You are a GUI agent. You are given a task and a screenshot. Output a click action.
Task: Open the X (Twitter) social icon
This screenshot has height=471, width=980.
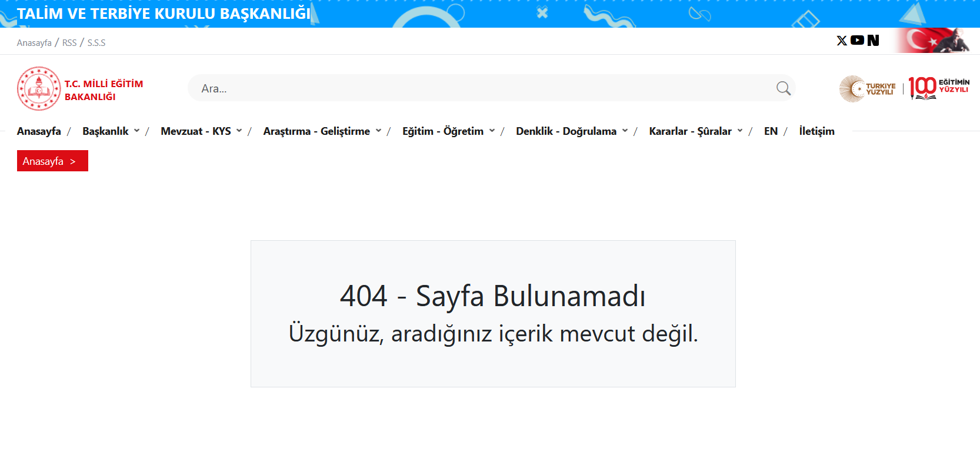(x=842, y=41)
